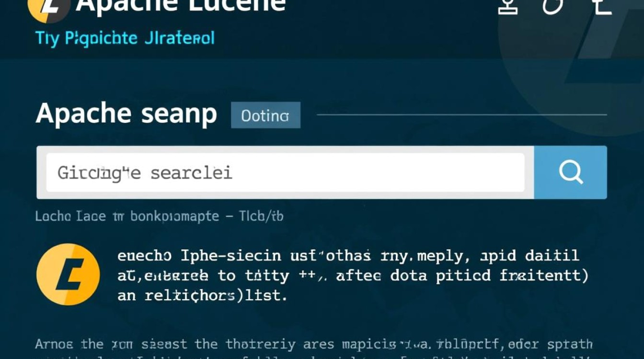Screen dimensions: 644x359
Task: Click the "Lacha Iace" caption below search box
Action: 70,216
